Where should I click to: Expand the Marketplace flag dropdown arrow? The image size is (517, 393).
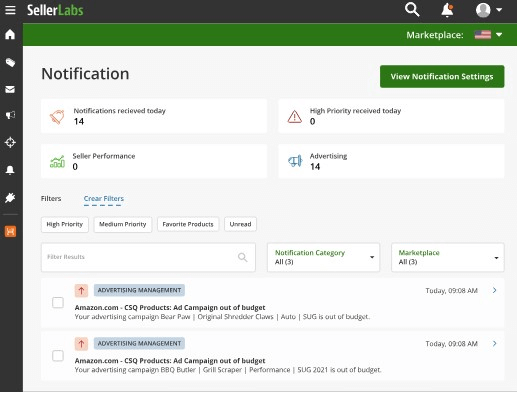pos(499,35)
